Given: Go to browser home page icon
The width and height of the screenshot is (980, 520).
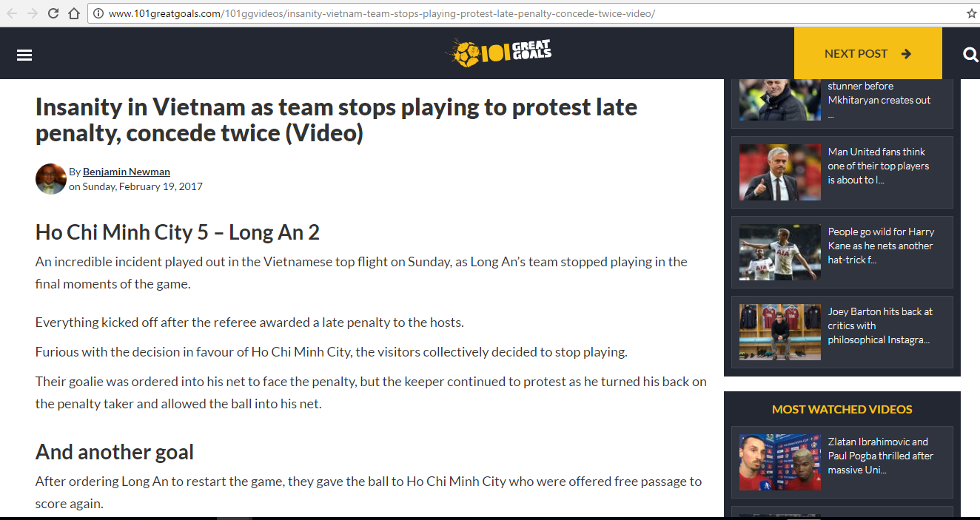Looking at the screenshot, I should 74,13.
